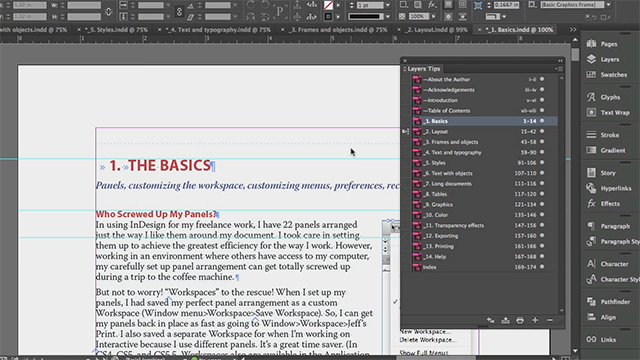Set style source to 3. Frames and objects
The height and width of the screenshot is (360, 640).
click(405, 142)
